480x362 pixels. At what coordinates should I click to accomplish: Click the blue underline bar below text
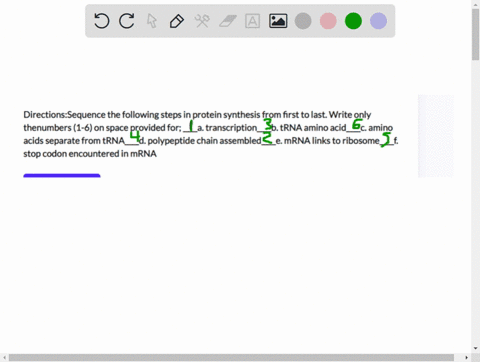coord(62,175)
